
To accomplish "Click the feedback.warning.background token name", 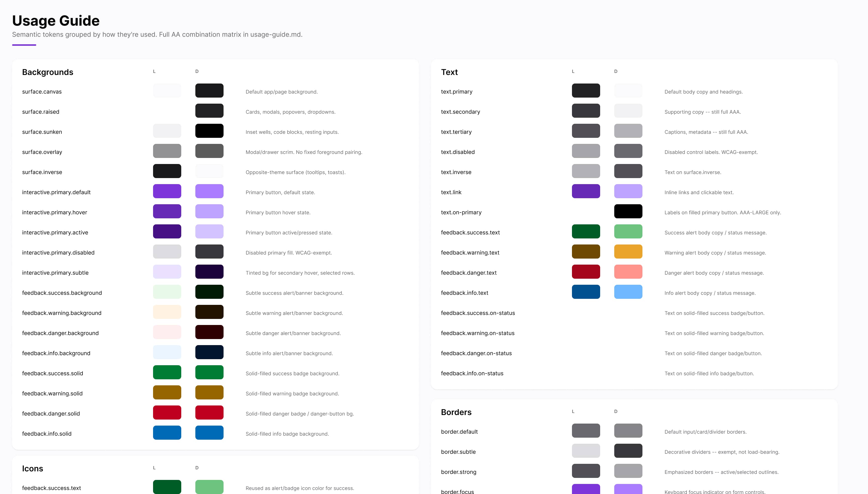I will 62,313.
